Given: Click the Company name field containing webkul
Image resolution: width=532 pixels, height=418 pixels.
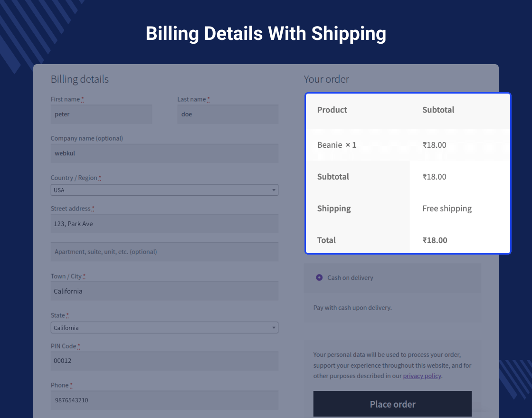Looking at the screenshot, I should click(x=164, y=153).
